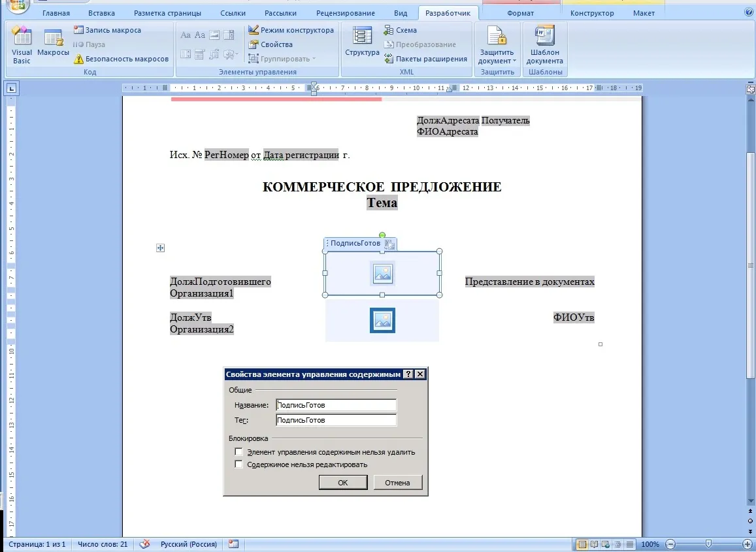The image size is (756, 552).
Task: Insert a rich text (Aa) control
Action: [186, 35]
